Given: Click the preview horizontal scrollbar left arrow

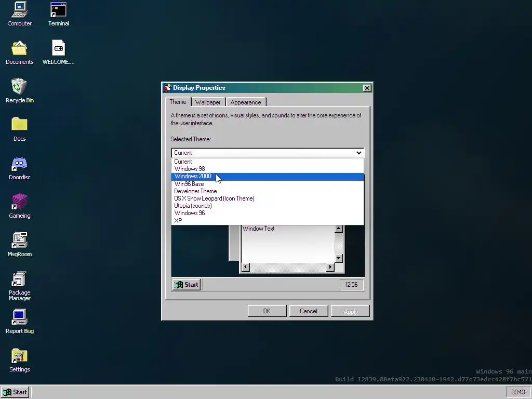Looking at the screenshot, I should (x=245, y=268).
